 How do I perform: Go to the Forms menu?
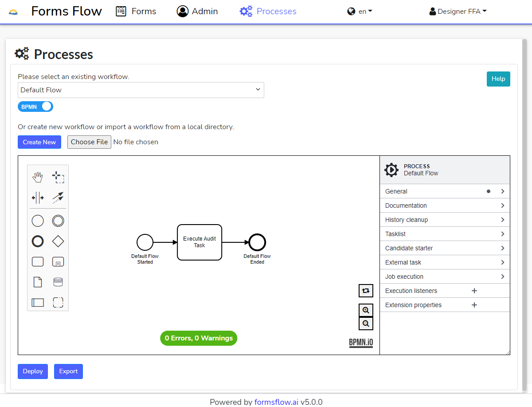136,12
